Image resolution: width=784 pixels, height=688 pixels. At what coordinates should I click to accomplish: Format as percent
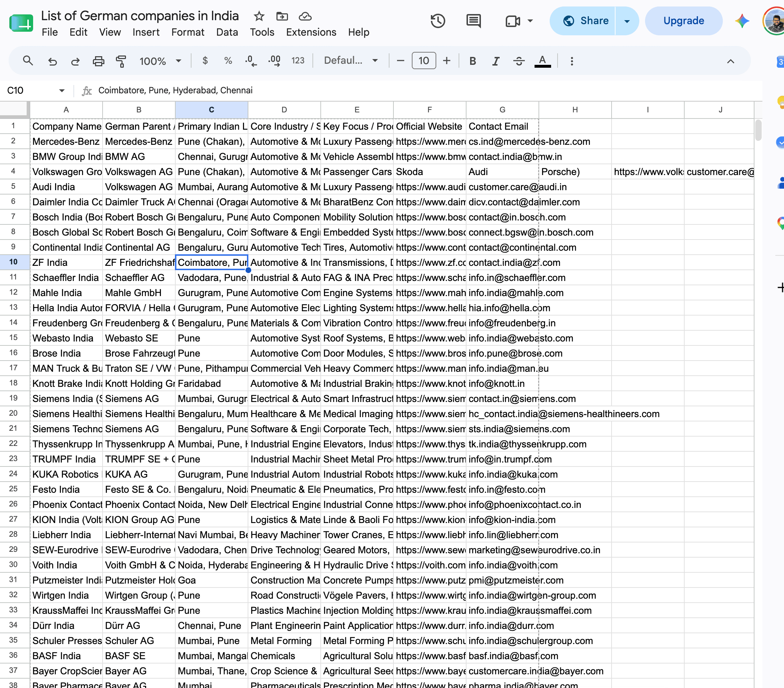pos(228,61)
